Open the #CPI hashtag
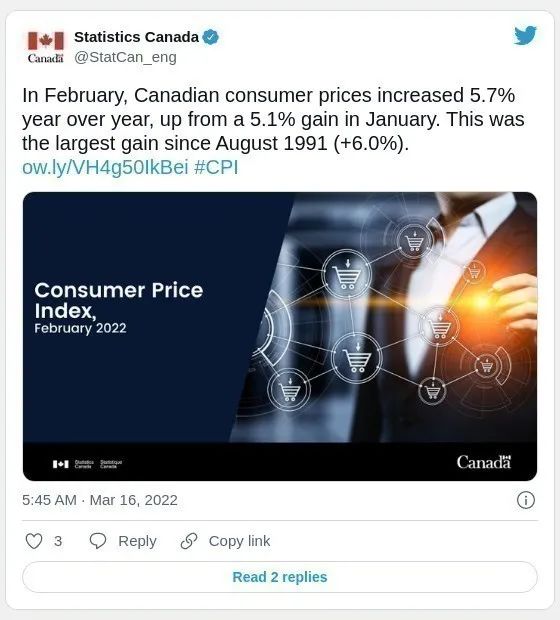 (216, 167)
